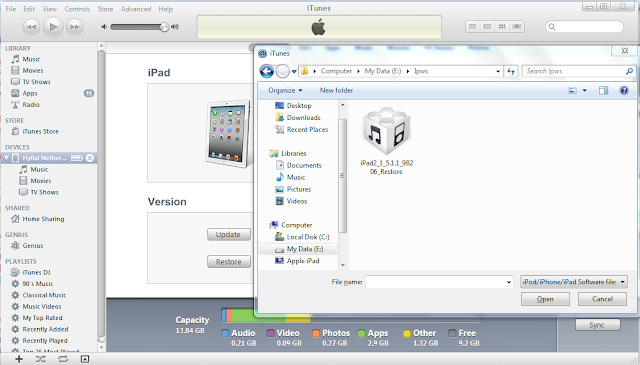Go back in file dialog
This screenshot has width=640, height=365.
[267, 71]
